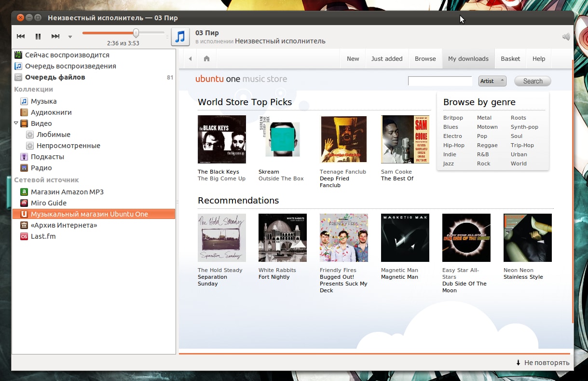Viewport: 588px width, 381px height.
Task: Browse the Electro genre
Action: (x=452, y=136)
